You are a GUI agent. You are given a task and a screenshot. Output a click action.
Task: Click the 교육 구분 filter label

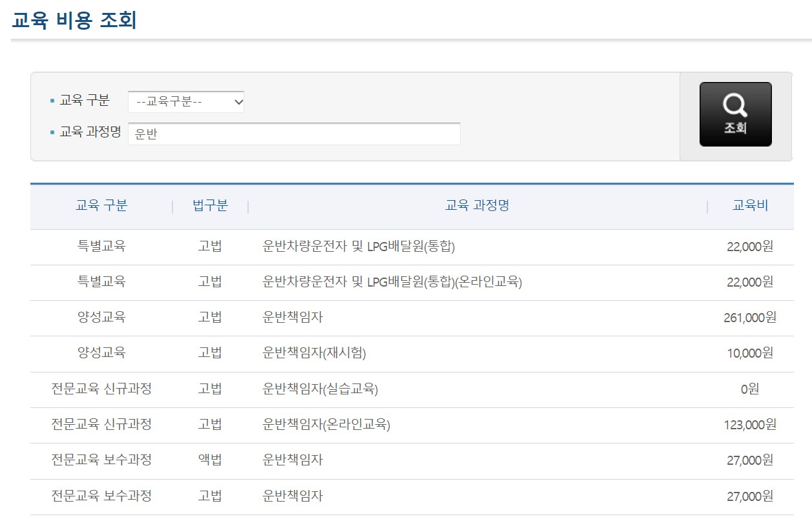[x=85, y=101]
